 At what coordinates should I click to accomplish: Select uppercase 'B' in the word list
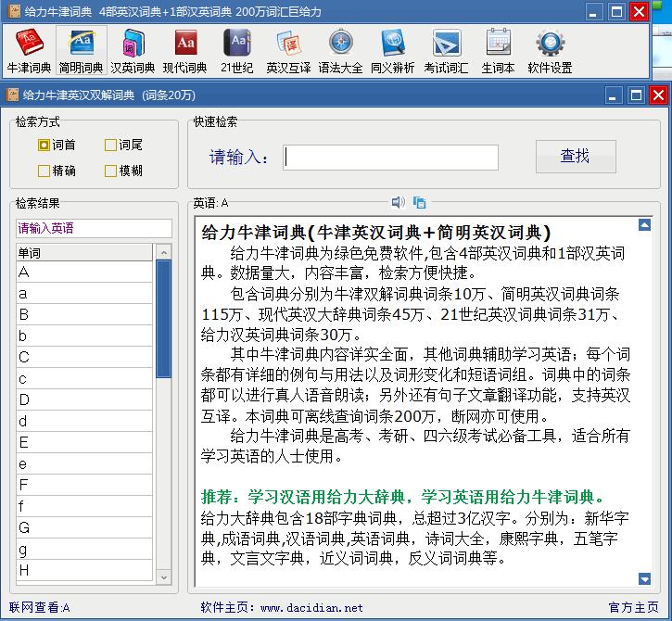[x=84, y=314]
